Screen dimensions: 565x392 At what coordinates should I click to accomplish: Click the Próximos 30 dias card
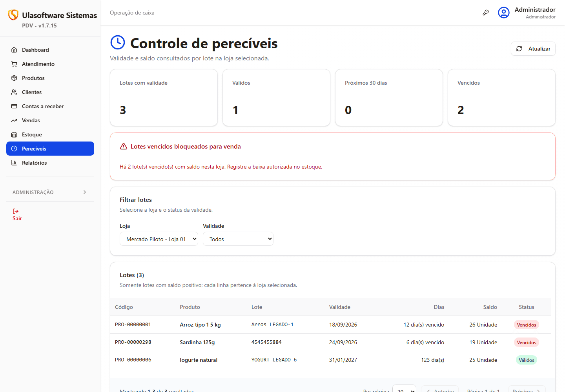pos(389,98)
